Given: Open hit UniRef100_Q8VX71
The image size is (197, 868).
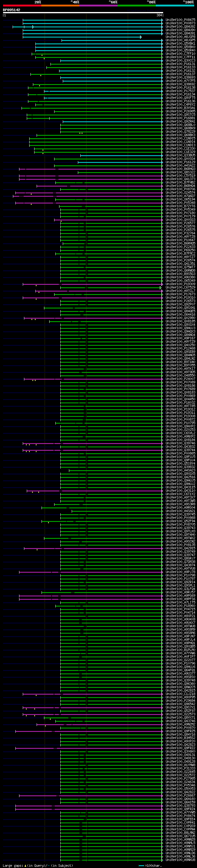Looking at the screenshot, I should pyautogui.click(x=180, y=718).
